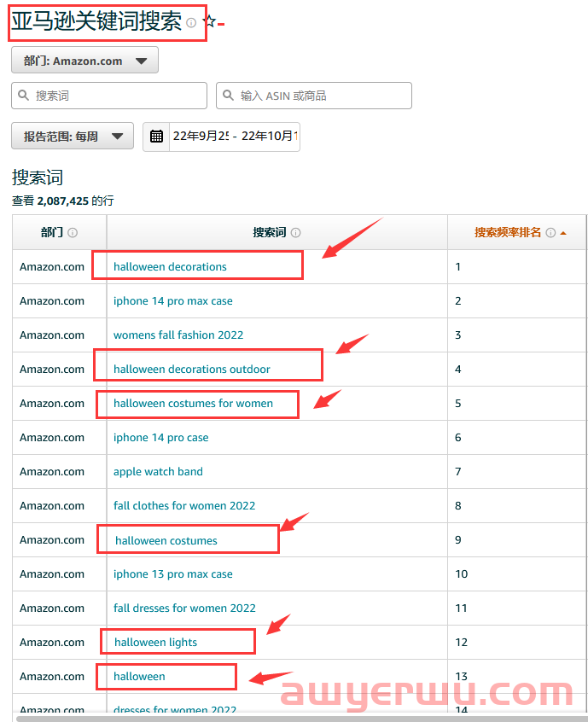The width and height of the screenshot is (588, 722).
Task: Click info icon beside 亚马逊关键词搜索 title
Action: point(191,22)
